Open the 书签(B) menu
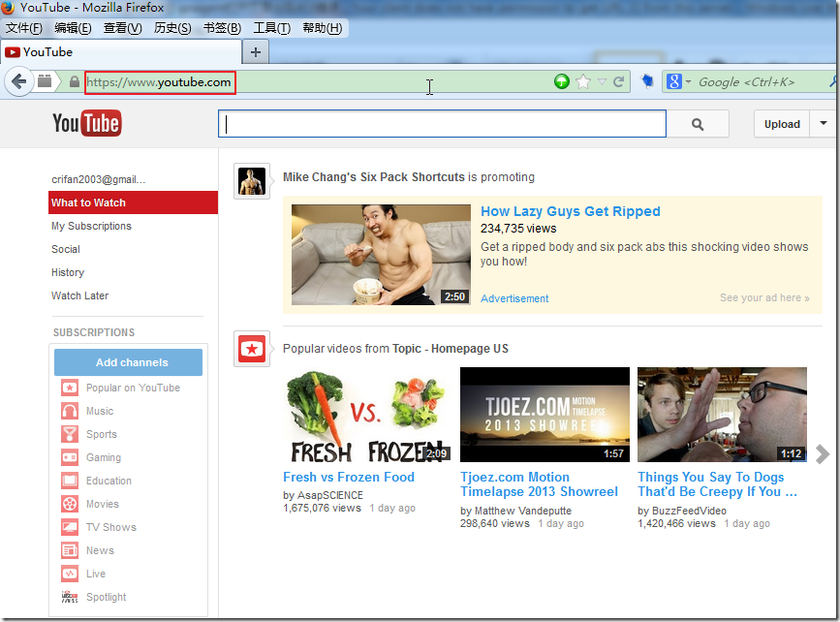840x622 pixels. click(222, 28)
